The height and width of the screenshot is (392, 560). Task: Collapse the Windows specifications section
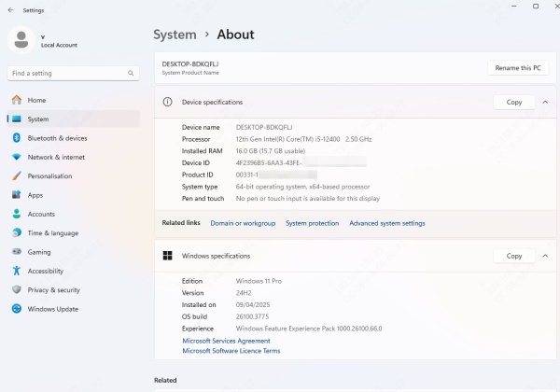click(545, 256)
